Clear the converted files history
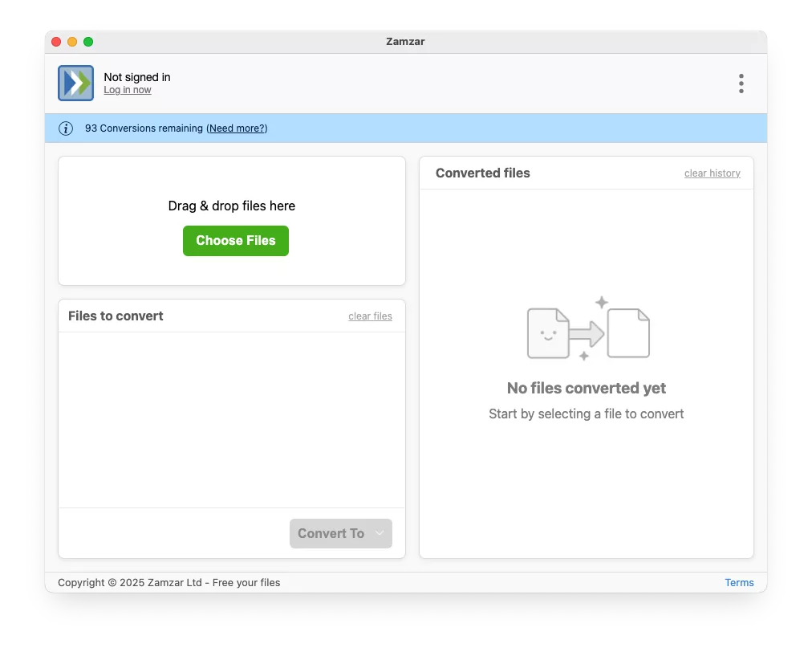Image resolution: width=812 pixels, height=652 pixels. tap(712, 173)
